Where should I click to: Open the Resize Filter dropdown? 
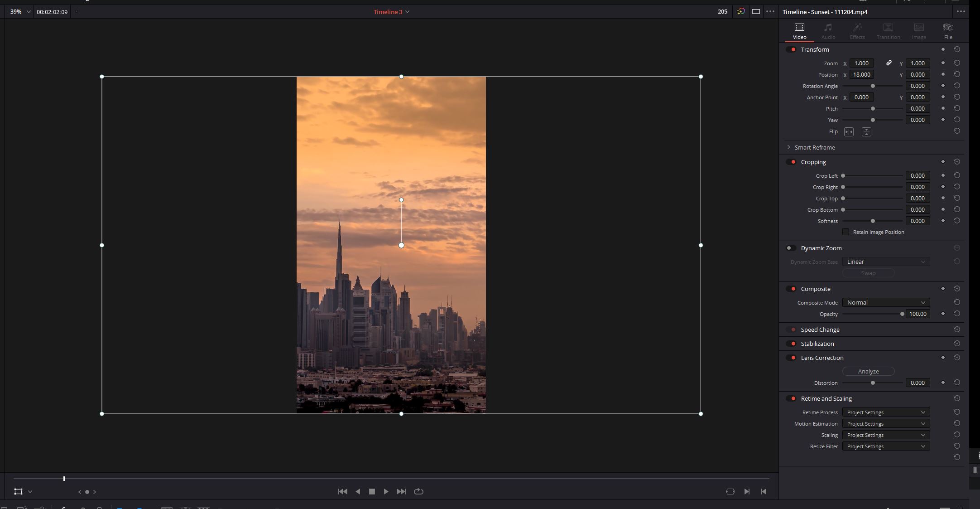[886, 446]
